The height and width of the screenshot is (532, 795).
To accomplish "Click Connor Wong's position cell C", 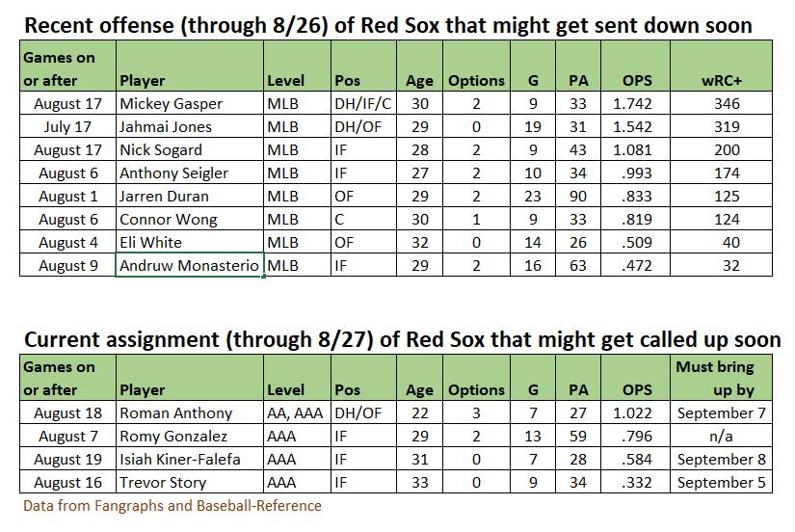I will [363, 219].
